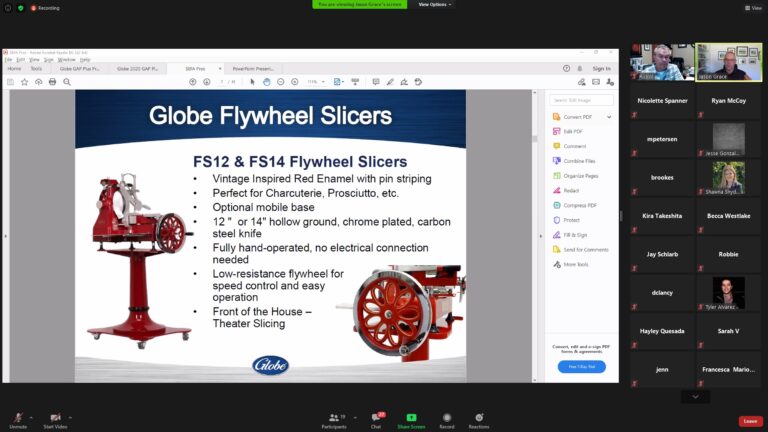Screen dimensions: 768x432
Task: Open Acrobat Help menu
Action: [85, 60]
